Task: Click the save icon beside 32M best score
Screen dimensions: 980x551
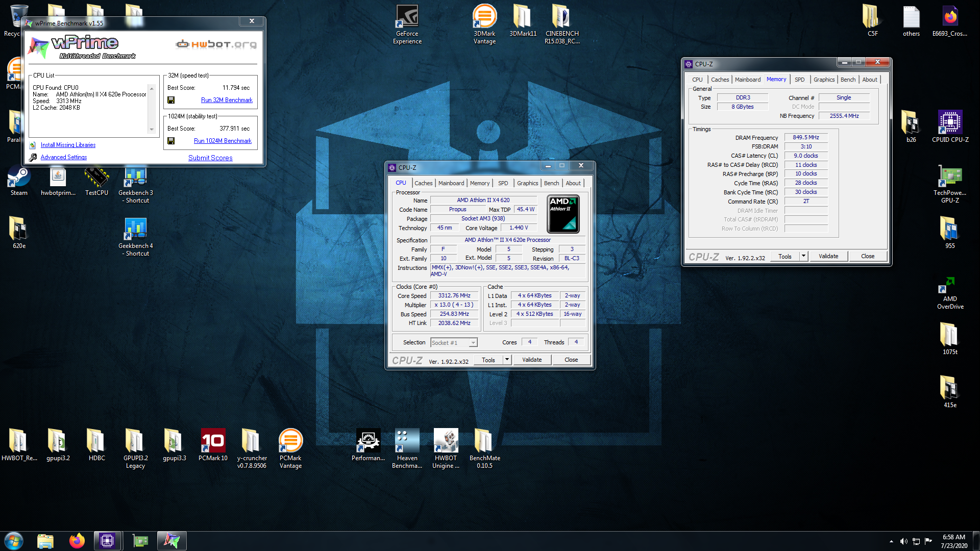Action: click(x=171, y=100)
